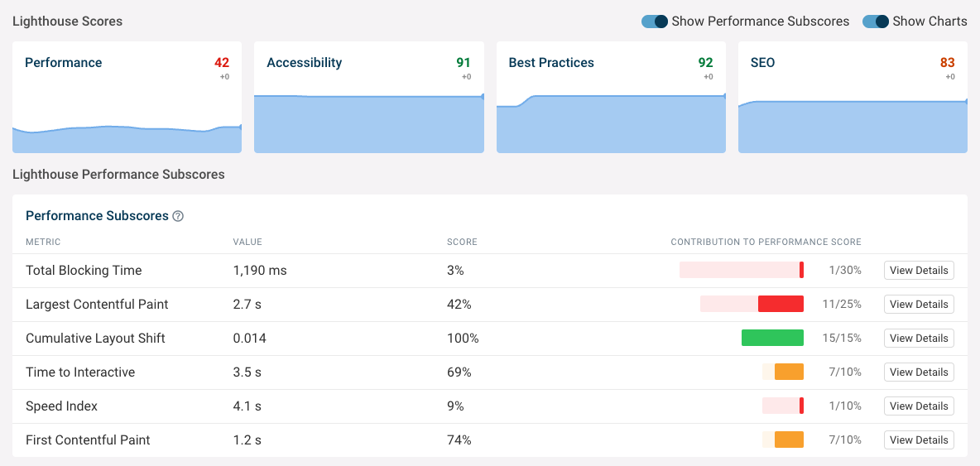Screen dimensions: 980x466
Task: Click the 4.1 s value
Action: (x=247, y=406)
